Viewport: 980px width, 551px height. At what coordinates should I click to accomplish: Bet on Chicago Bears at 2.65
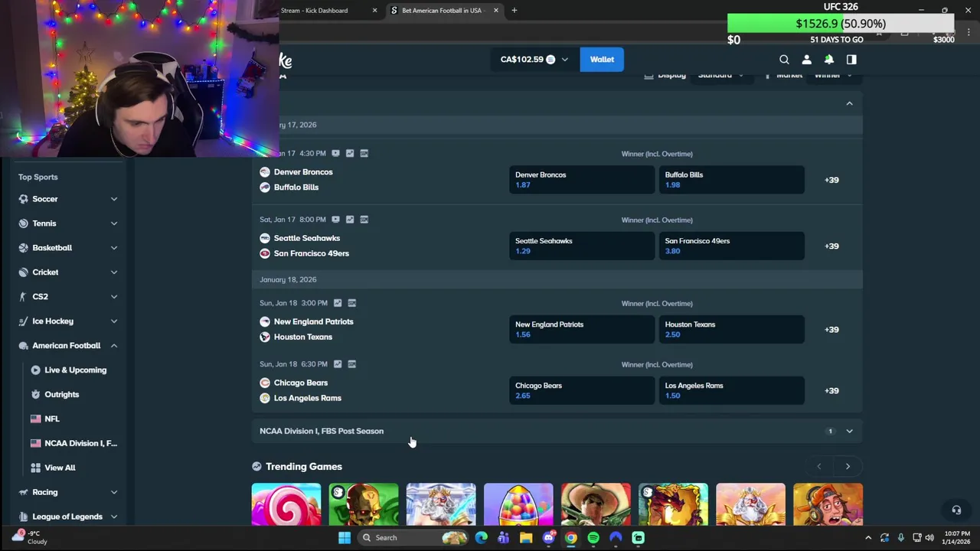(x=582, y=390)
